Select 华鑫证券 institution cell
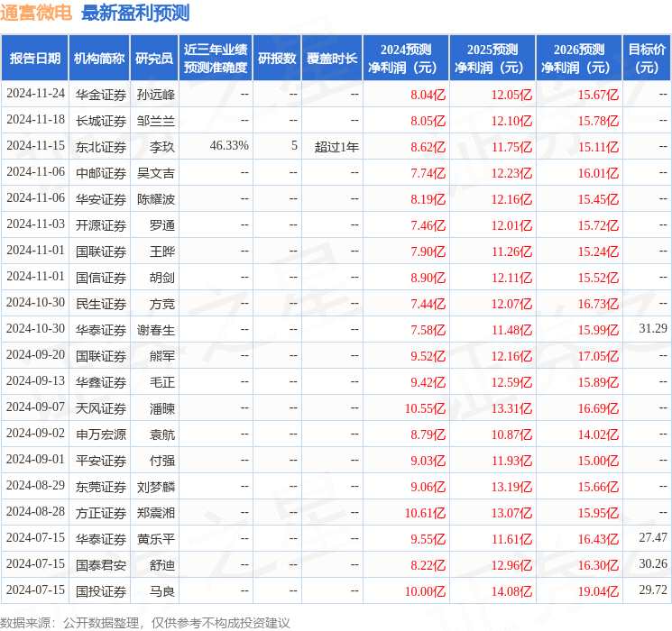Image resolution: width=672 pixels, height=631 pixels. tap(101, 382)
